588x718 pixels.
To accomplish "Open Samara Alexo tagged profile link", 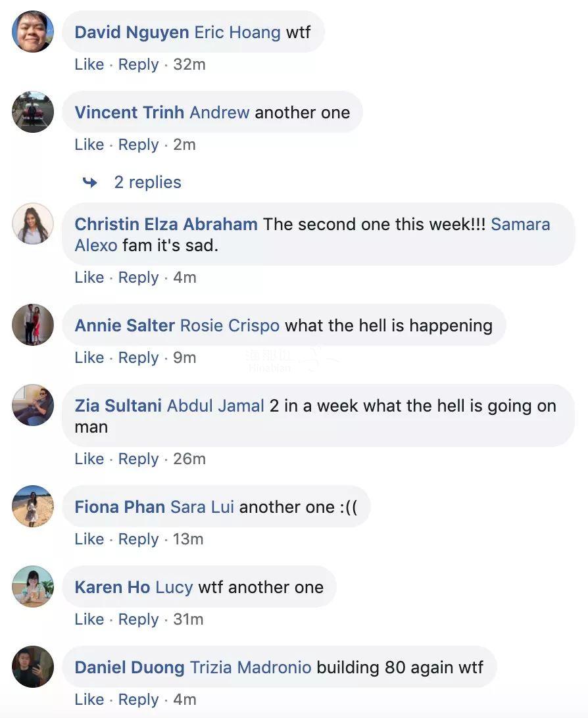I will [520, 224].
